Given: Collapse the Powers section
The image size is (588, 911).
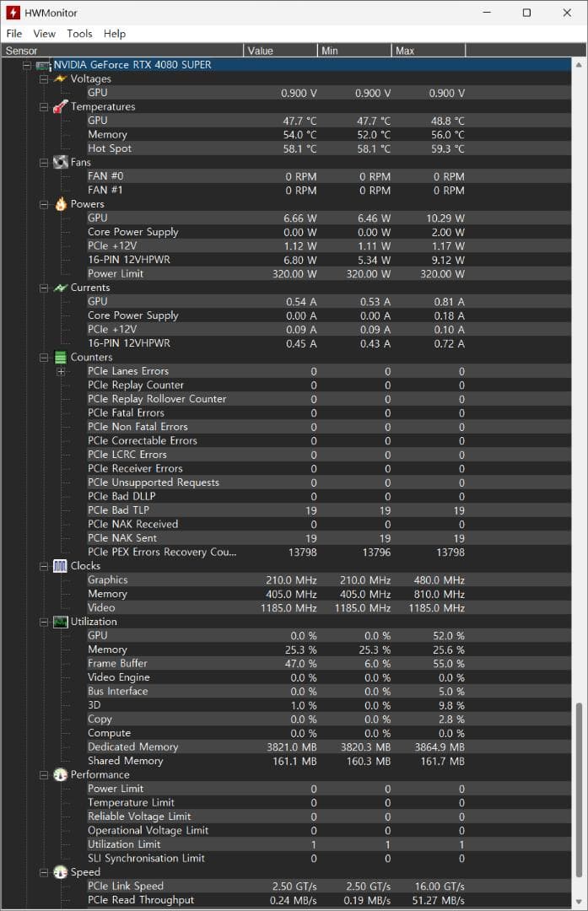Looking at the screenshot, I should [44, 204].
